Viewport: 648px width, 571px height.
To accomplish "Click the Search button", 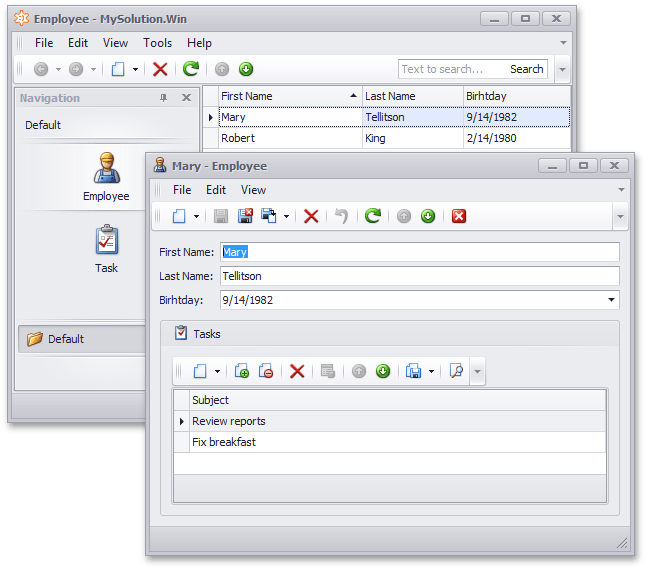I will coord(526,69).
